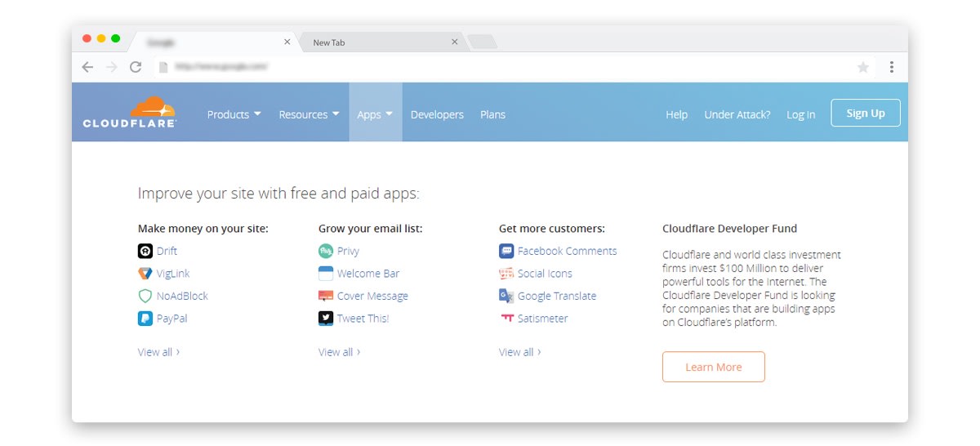View all under Get more customers

point(519,352)
